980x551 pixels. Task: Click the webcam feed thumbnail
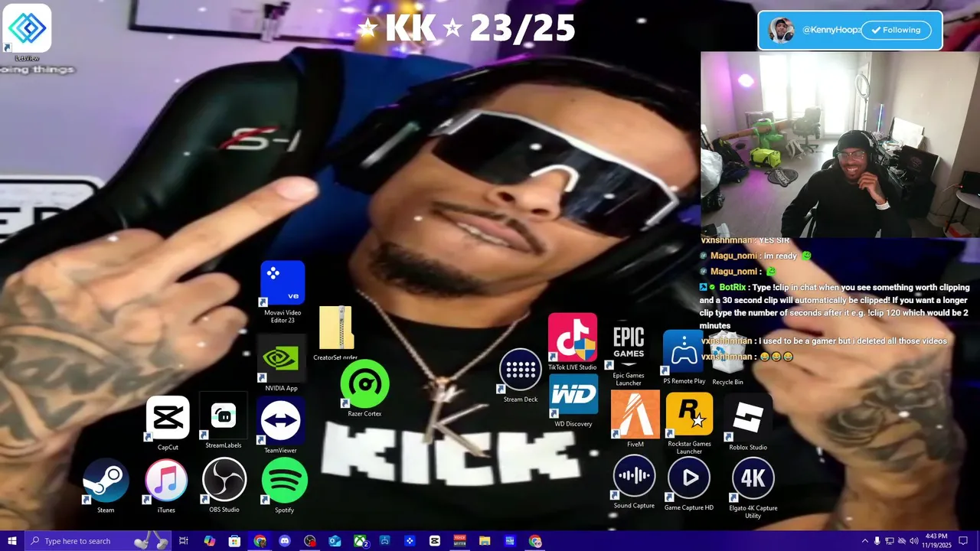click(840, 145)
